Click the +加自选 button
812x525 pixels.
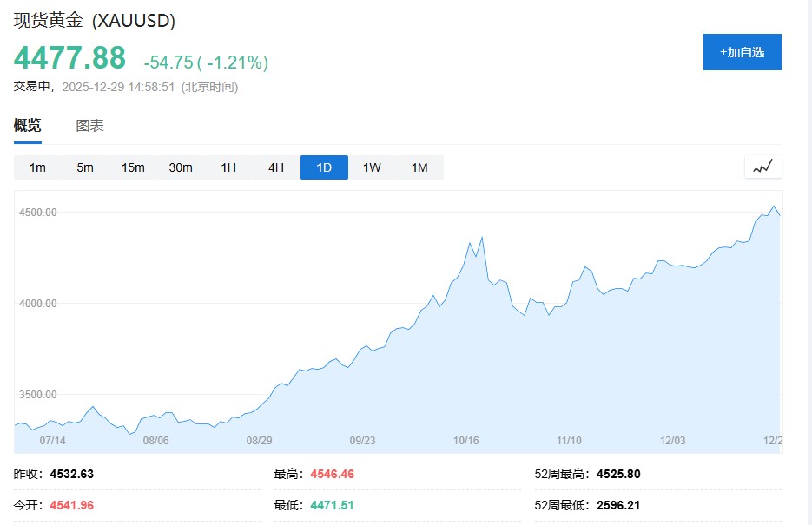[742, 52]
